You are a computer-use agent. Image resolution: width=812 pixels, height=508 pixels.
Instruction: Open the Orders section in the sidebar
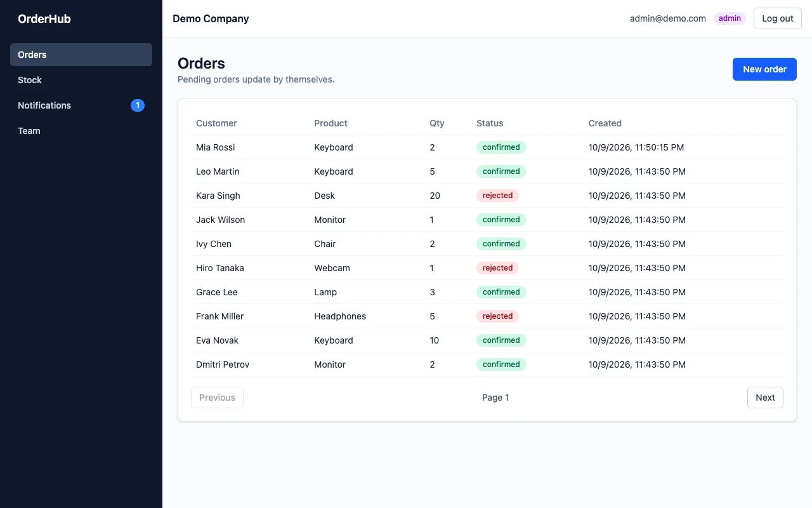click(81, 55)
